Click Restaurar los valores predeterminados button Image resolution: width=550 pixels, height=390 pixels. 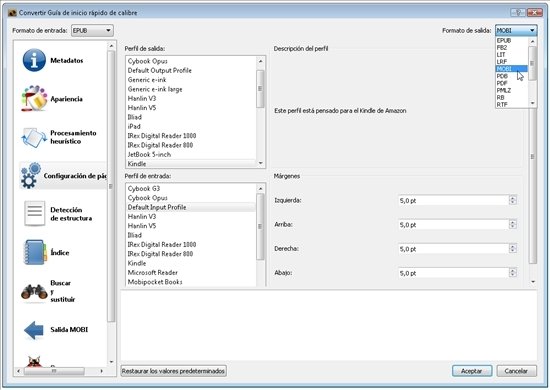tap(173, 371)
